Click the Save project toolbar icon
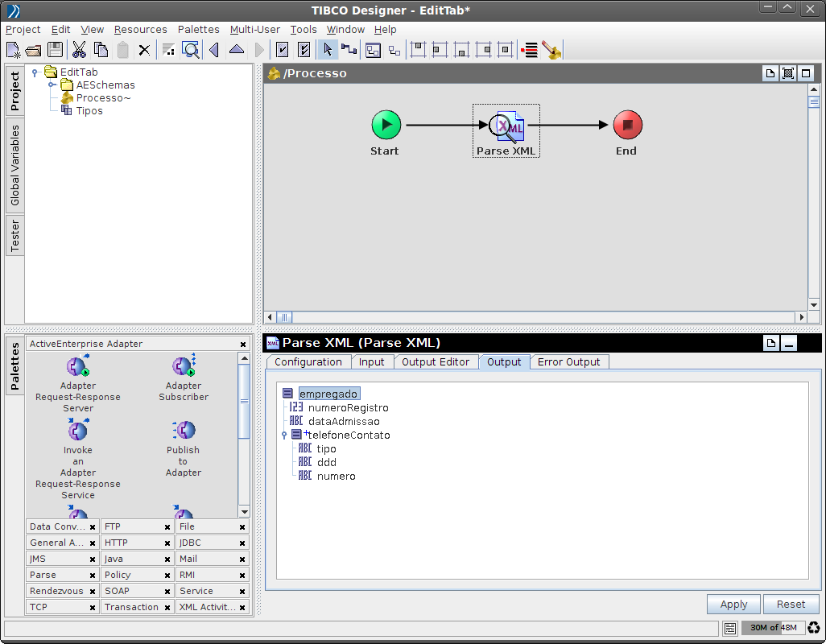The height and width of the screenshot is (644, 826). pos(56,50)
